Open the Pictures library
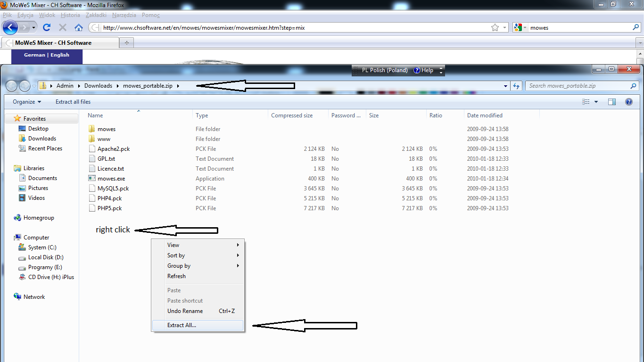644x362 pixels. 38,188
